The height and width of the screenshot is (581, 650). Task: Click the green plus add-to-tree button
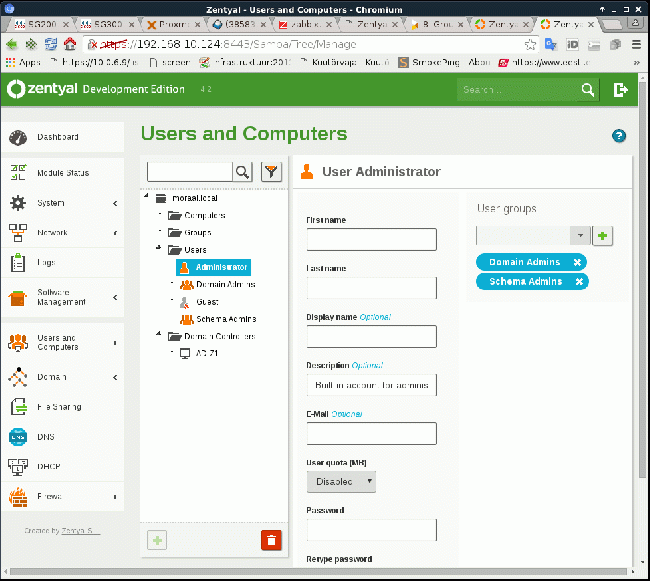click(x=157, y=540)
